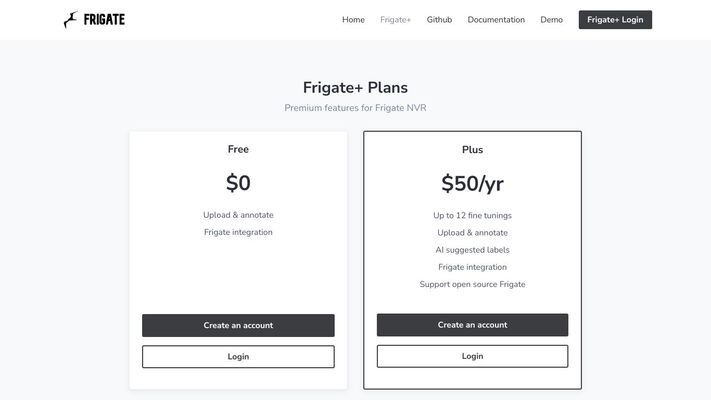Click 'Up to 12 fine tunings' feature
Screen dimensions: 711x400
pyautogui.click(x=472, y=215)
